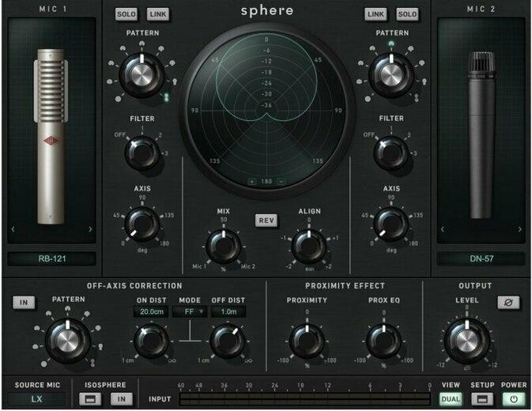Click the Output Level knob
This screenshot has height=411, width=532.
tap(464, 340)
